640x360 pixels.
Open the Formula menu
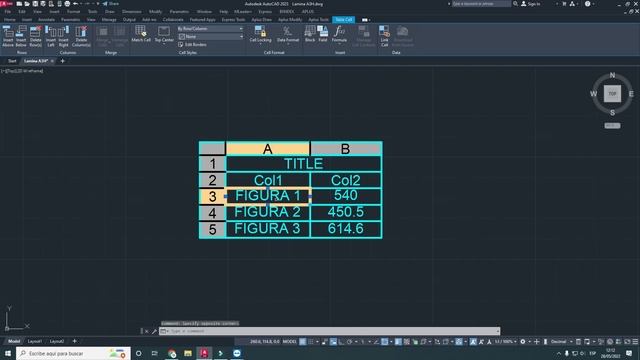[339, 34]
